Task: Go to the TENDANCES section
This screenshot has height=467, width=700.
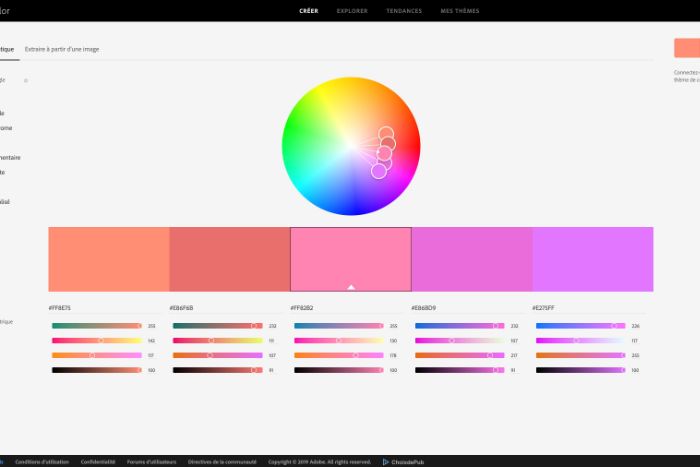Action: [x=404, y=11]
